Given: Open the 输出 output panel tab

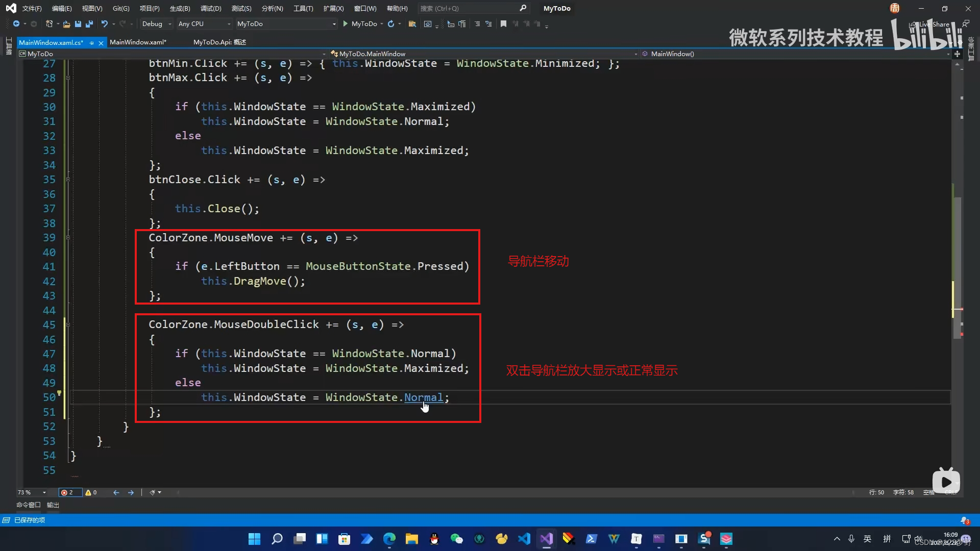Looking at the screenshot, I should 53,505.
